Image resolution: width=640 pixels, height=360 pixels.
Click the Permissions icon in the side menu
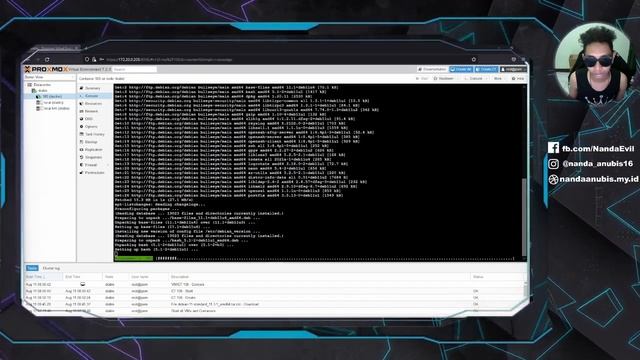81,173
